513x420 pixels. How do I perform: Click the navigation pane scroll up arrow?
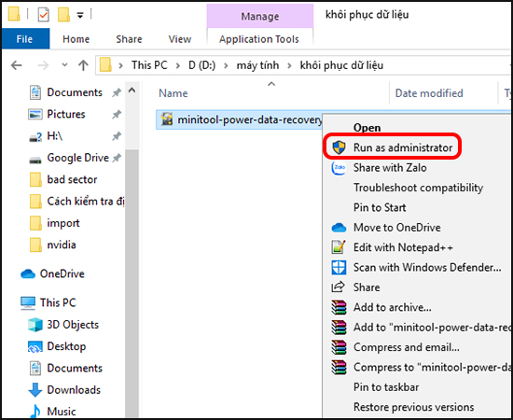132,91
